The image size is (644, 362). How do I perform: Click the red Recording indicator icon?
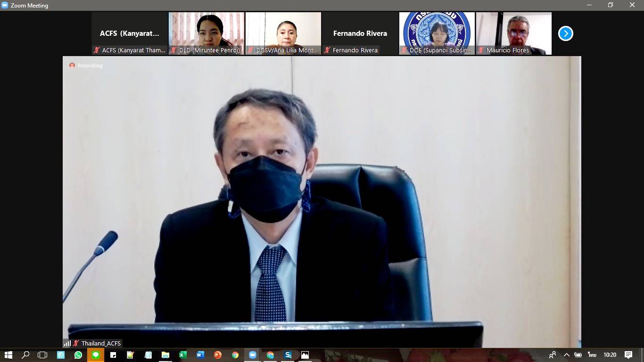(72, 66)
